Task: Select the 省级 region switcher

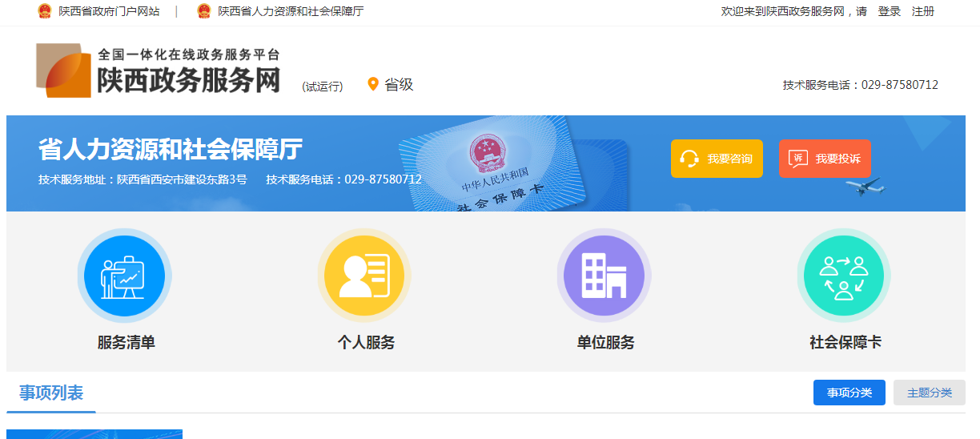Action: [399, 84]
